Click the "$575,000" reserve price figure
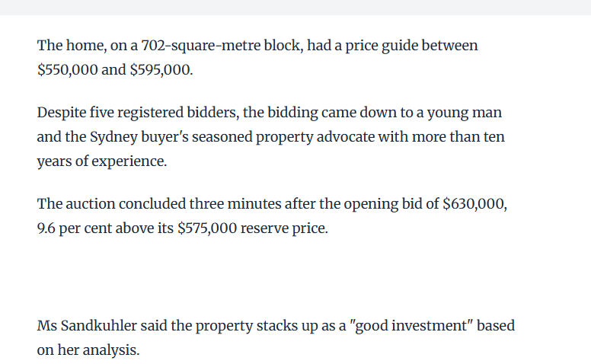591x364 pixels. click(206, 229)
